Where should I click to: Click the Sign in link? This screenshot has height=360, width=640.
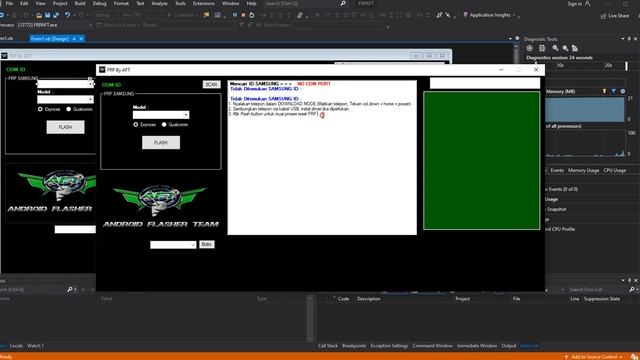(574, 3)
